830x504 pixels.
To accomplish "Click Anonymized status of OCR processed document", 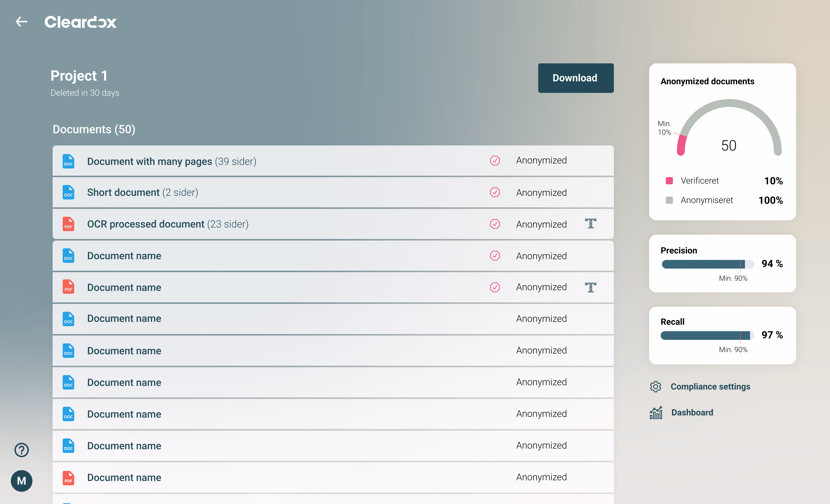I will point(541,224).
